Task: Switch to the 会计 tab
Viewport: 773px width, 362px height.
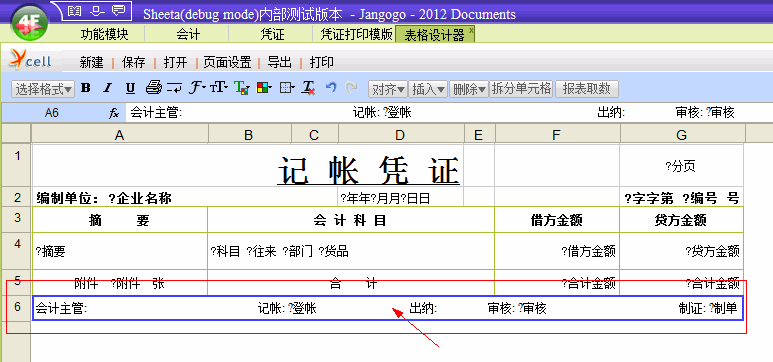Action: pos(187,34)
